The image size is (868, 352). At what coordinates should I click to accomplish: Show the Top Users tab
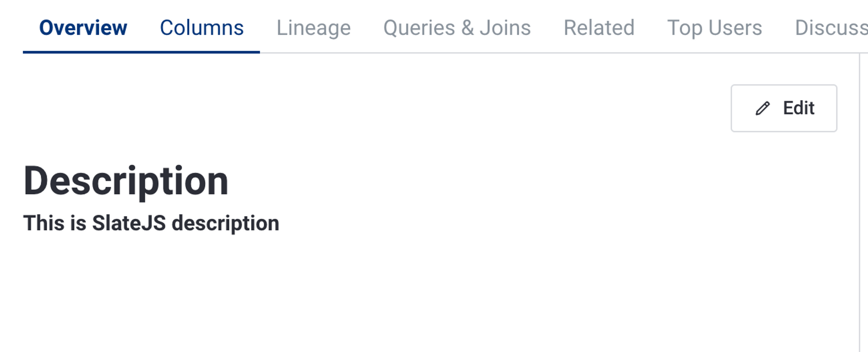[x=714, y=28]
